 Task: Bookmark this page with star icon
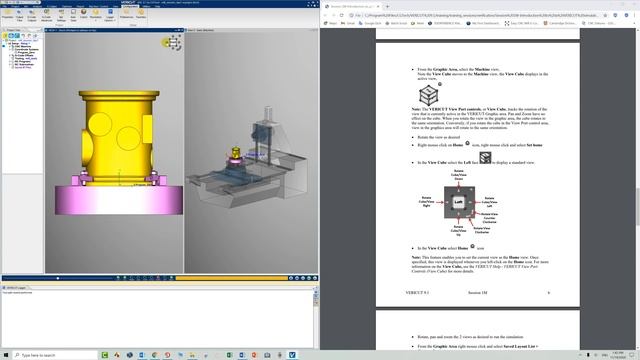coord(605,15)
